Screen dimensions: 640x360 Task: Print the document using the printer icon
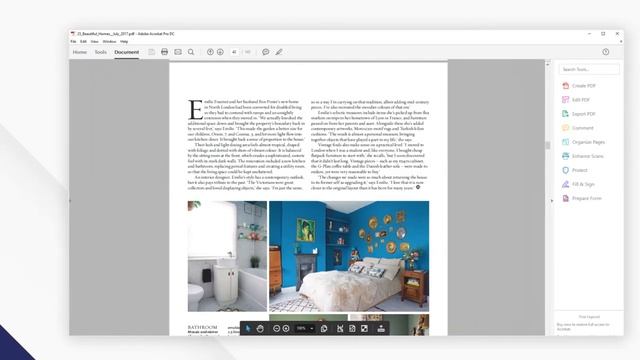(164, 52)
